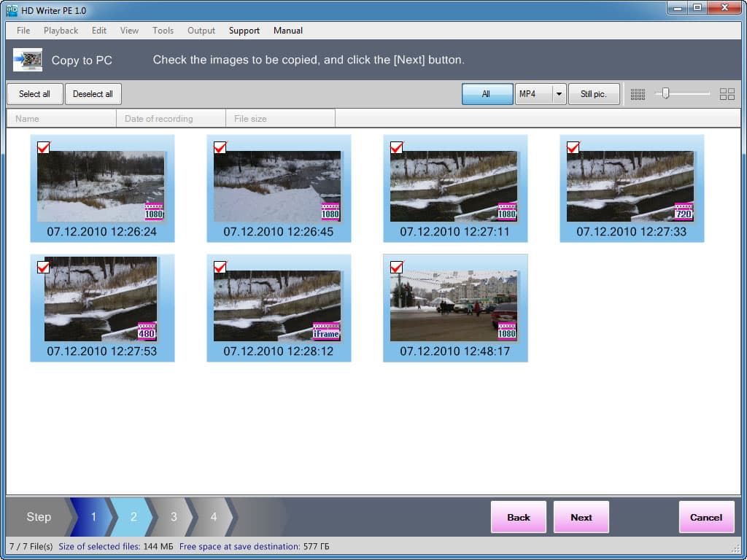Open the MP4 format dropdown arrow

pyautogui.click(x=559, y=94)
